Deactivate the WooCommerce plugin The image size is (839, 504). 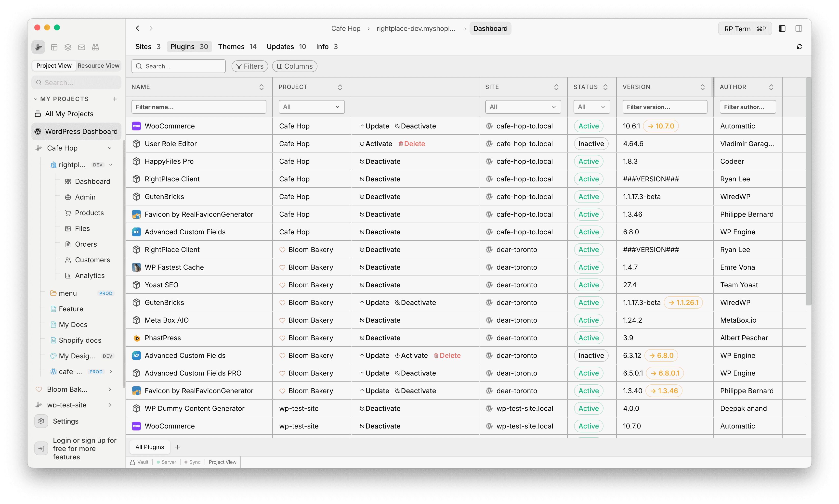[x=416, y=126]
